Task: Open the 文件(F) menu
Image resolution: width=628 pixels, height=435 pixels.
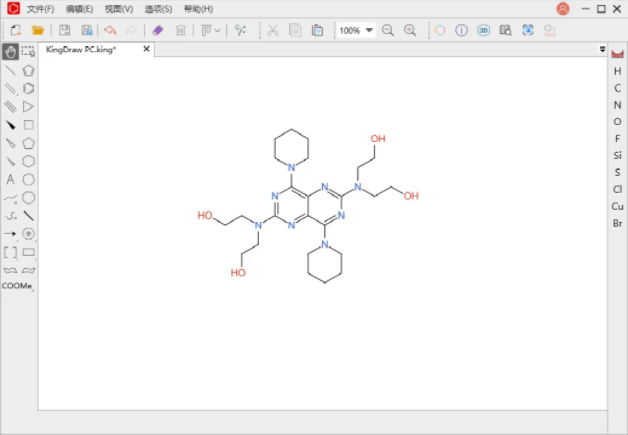Action: coord(40,9)
